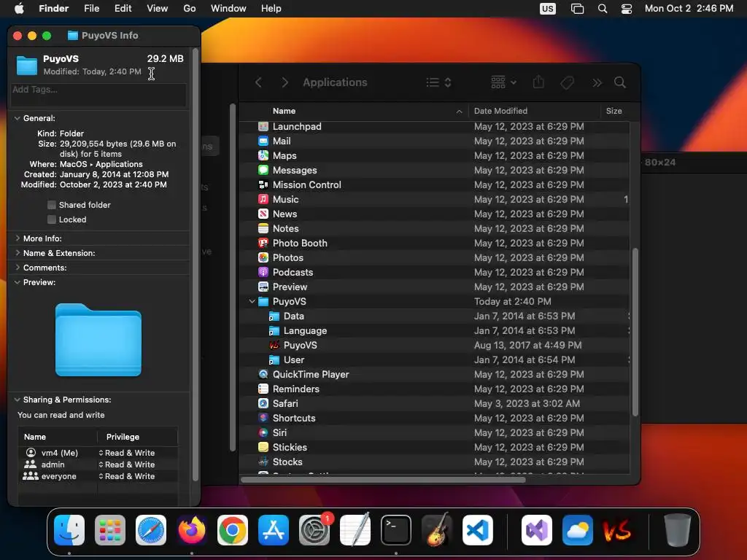Change admin privilege dropdown
747x560 pixels.
127,464
